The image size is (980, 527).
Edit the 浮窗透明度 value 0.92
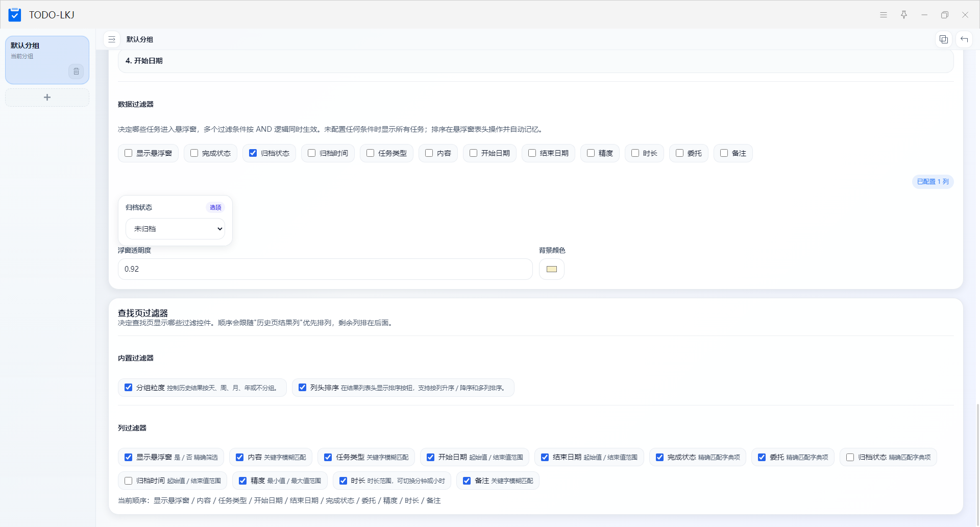325,269
